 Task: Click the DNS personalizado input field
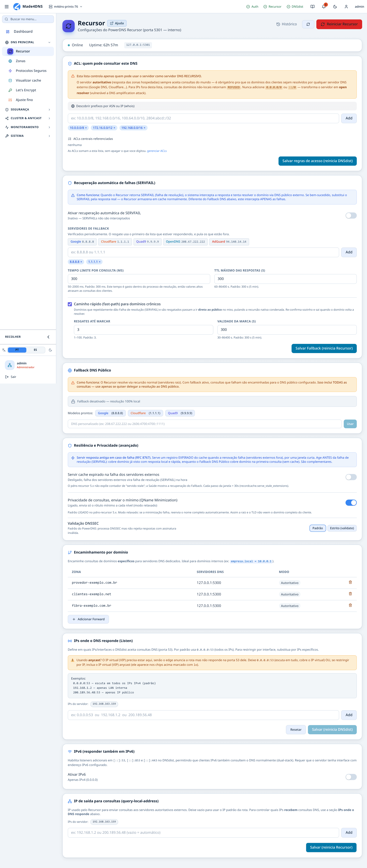(x=205, y=424)
